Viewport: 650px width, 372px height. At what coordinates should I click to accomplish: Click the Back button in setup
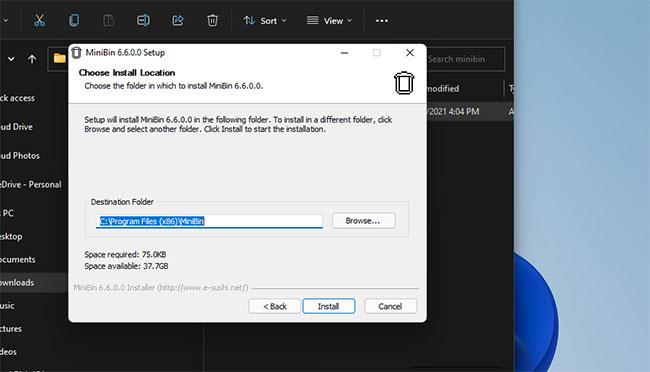(x=275, y=306)
